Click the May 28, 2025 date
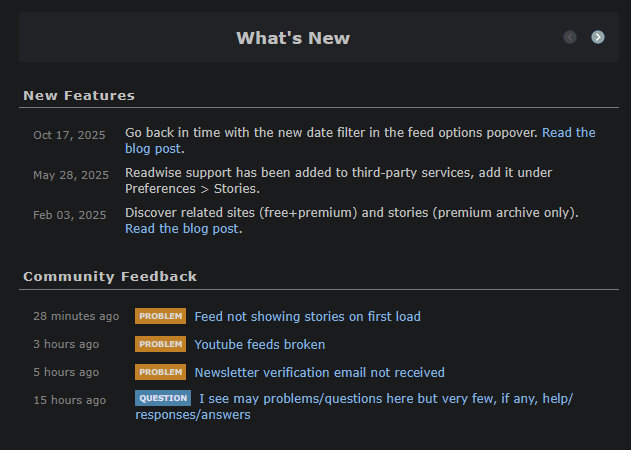Image resolution: width=631 pixels, height=450 pixels. coord(70,175)
